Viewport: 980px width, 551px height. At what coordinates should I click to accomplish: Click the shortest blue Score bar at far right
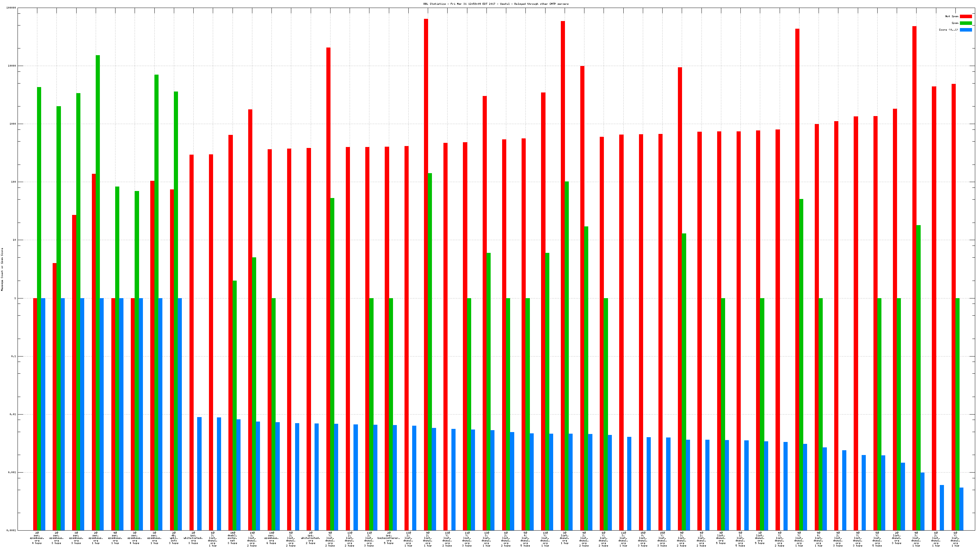961,509
